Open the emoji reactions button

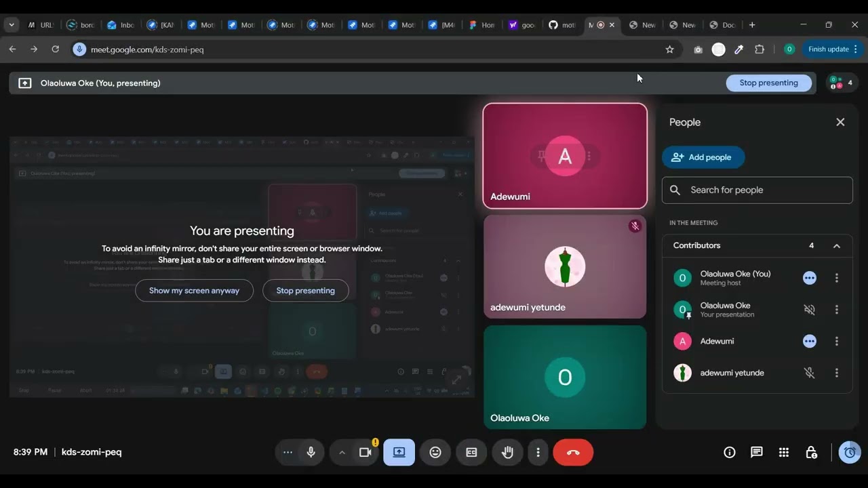click(435, 452)
